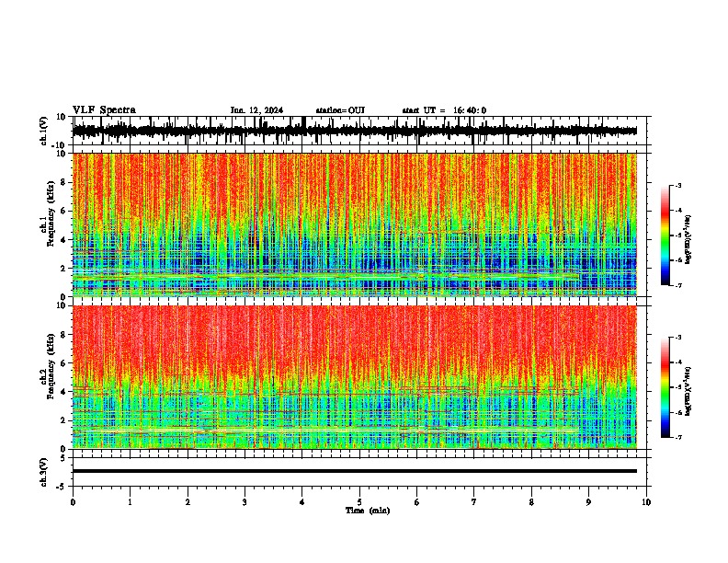Click the time axis tick label "0"
The image size is (728, 563).
pos(73,502)
